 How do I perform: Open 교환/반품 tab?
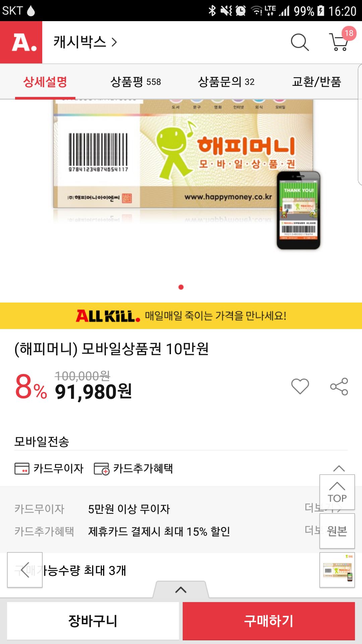tap(316, 82)
